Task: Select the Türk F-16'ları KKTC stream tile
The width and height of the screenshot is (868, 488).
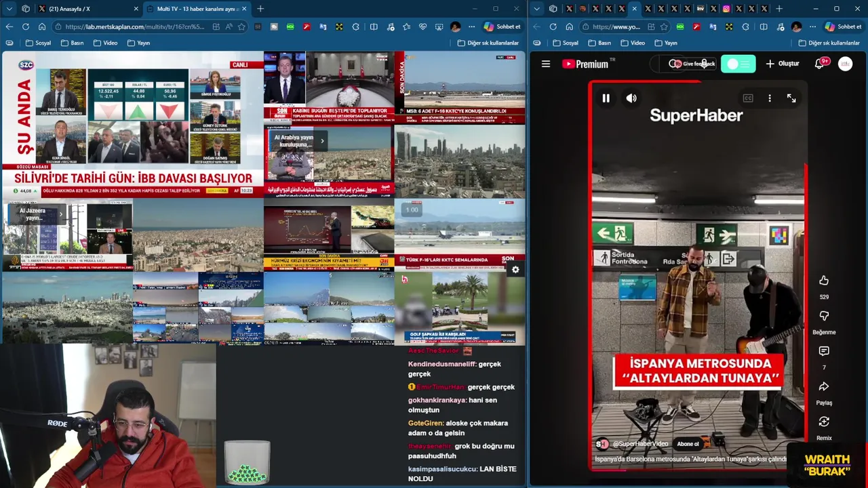Action: (460, 235)
